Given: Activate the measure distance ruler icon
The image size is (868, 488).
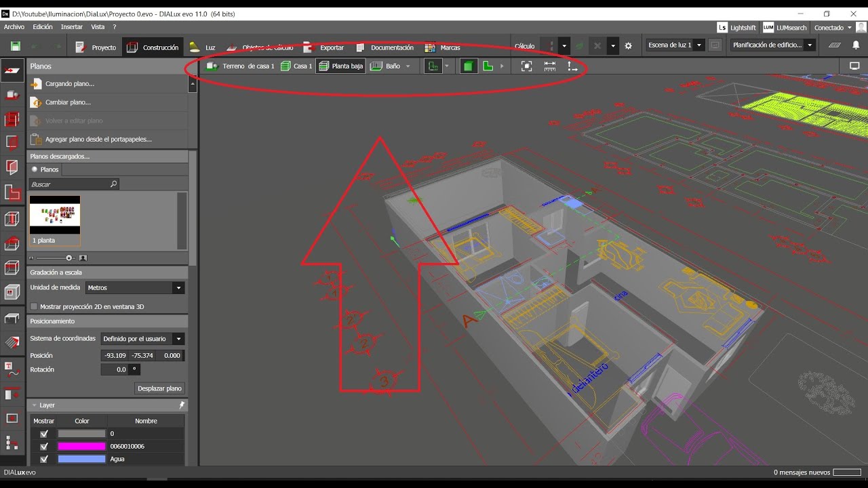Looking at the screenshot, I should [549, 66].
